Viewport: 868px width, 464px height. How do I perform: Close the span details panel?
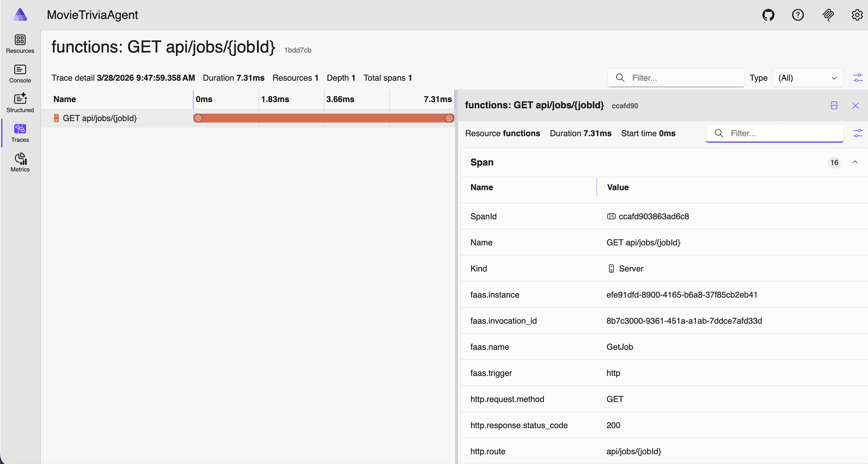click(855, 106)
